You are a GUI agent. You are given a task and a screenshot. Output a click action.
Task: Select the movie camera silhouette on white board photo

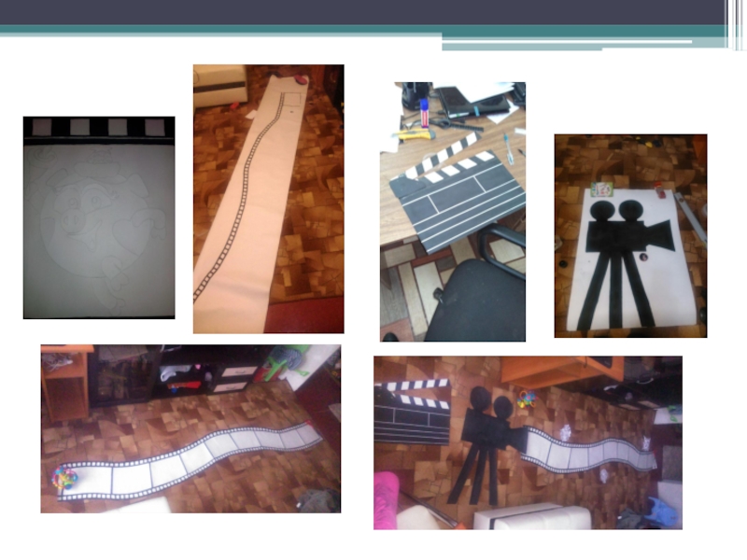(631, 236)
